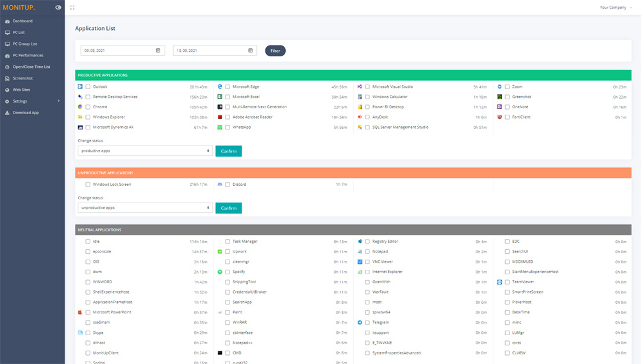Click the Discord icon
Image resolution: width=641 pixels, height=364 pixels.
tap(220, 185)
